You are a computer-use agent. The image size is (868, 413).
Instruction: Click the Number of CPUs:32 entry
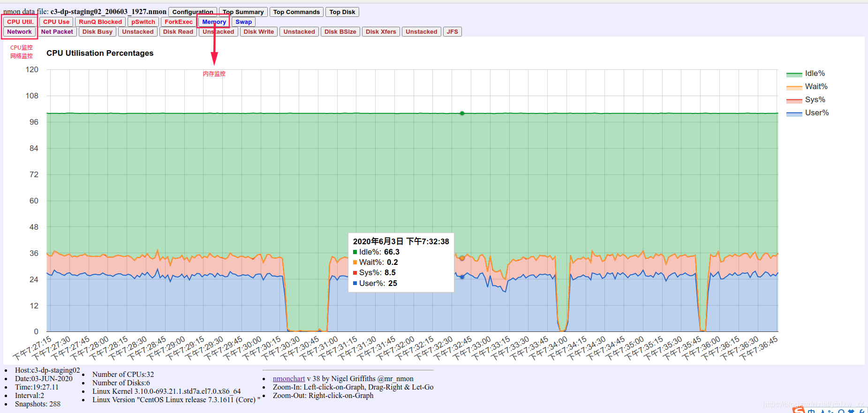coord(123,375)
